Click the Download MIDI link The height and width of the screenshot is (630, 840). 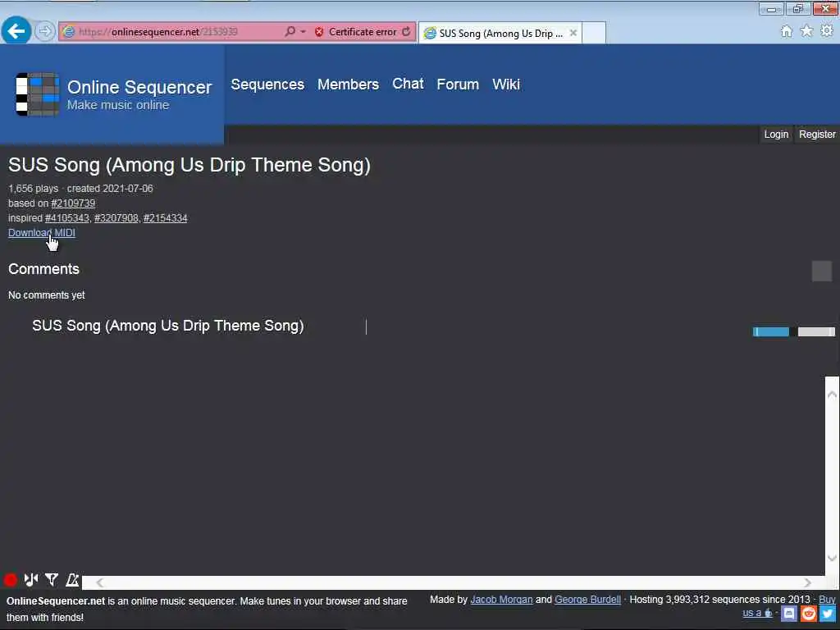(42, 233)
